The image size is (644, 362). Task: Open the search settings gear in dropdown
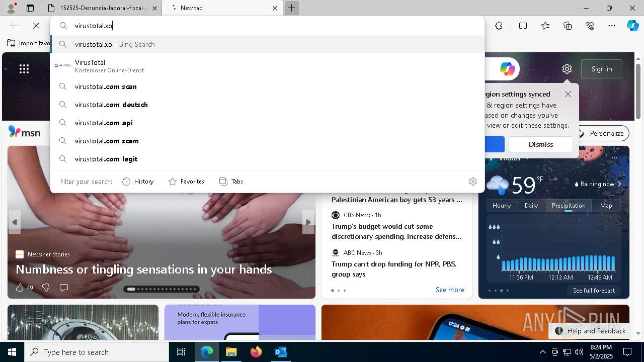coord(473,182)
